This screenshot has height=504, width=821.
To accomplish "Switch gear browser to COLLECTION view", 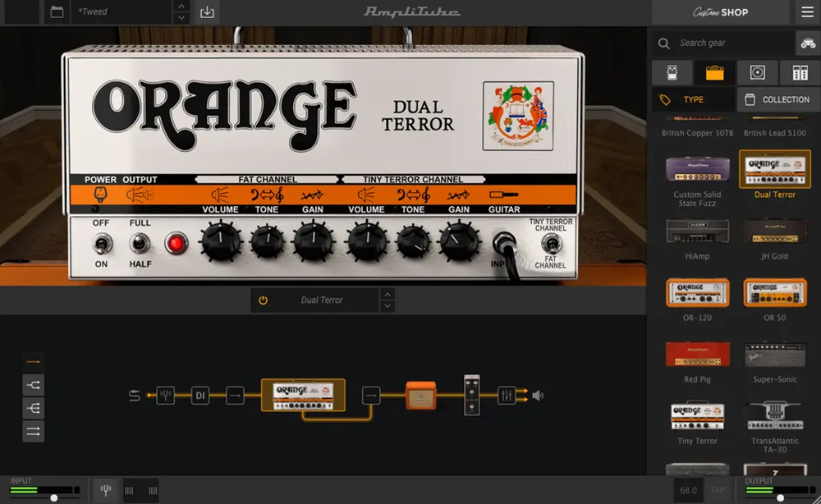I will [778, 99].
